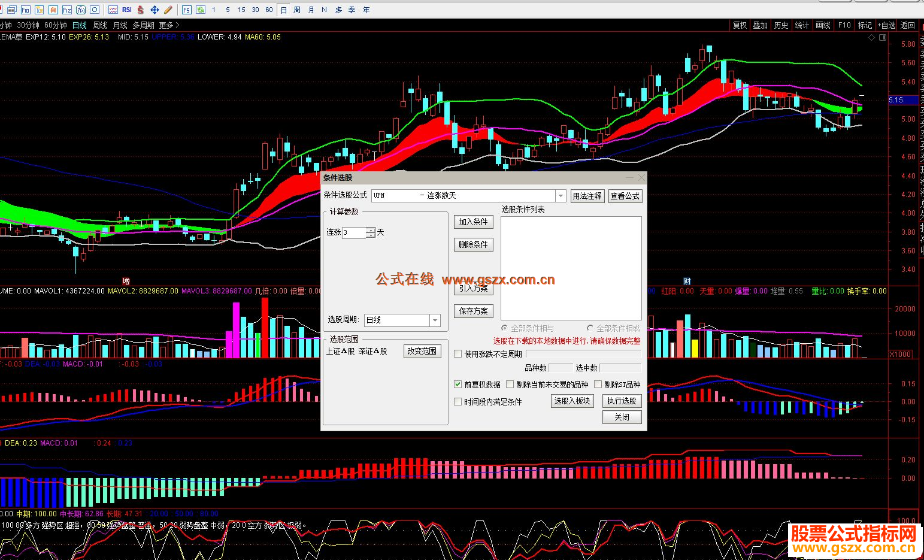Toggle the side panel icon beside the diamond
The height and width of the screenshot is (560, 924).
click(882, 38)
